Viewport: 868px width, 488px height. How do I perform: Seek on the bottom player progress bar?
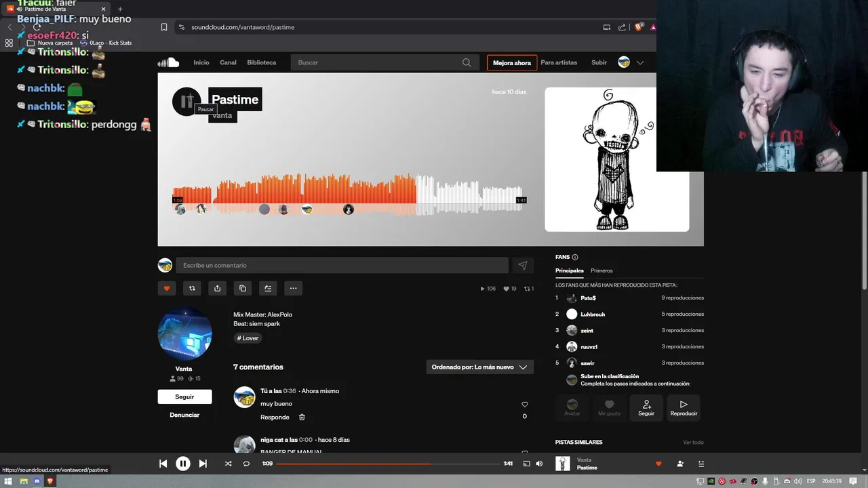coord(387,464)
